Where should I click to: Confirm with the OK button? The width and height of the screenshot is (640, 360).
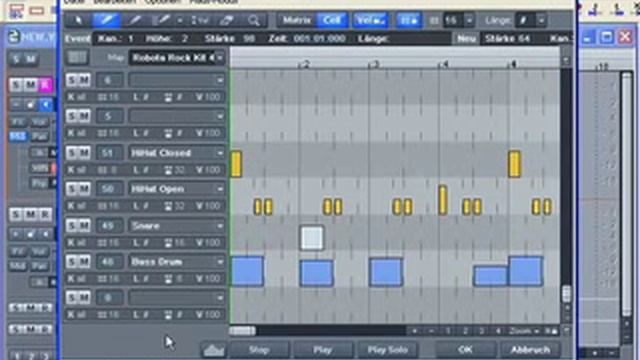click(465, 350)
